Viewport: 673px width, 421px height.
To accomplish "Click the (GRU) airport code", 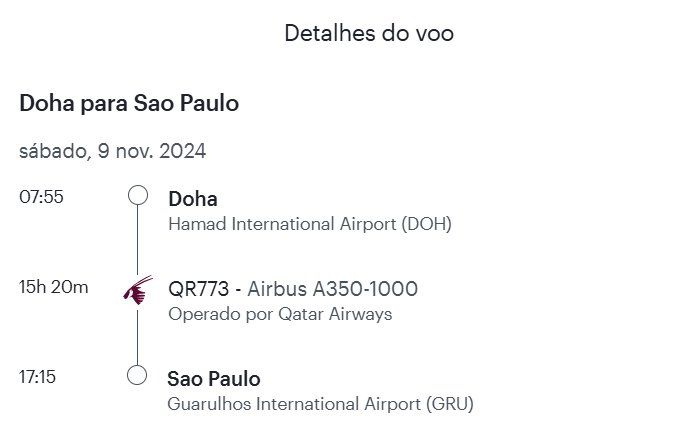I will (449, 404).
